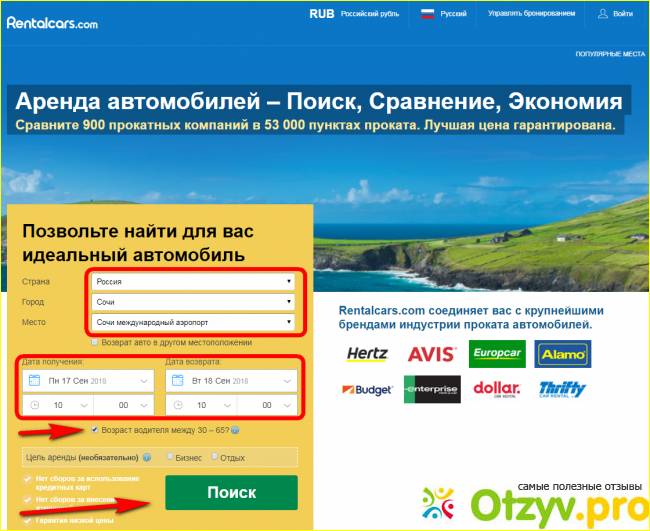
Task: Open the Место pickup location dropdown
Action: [193, 322]
